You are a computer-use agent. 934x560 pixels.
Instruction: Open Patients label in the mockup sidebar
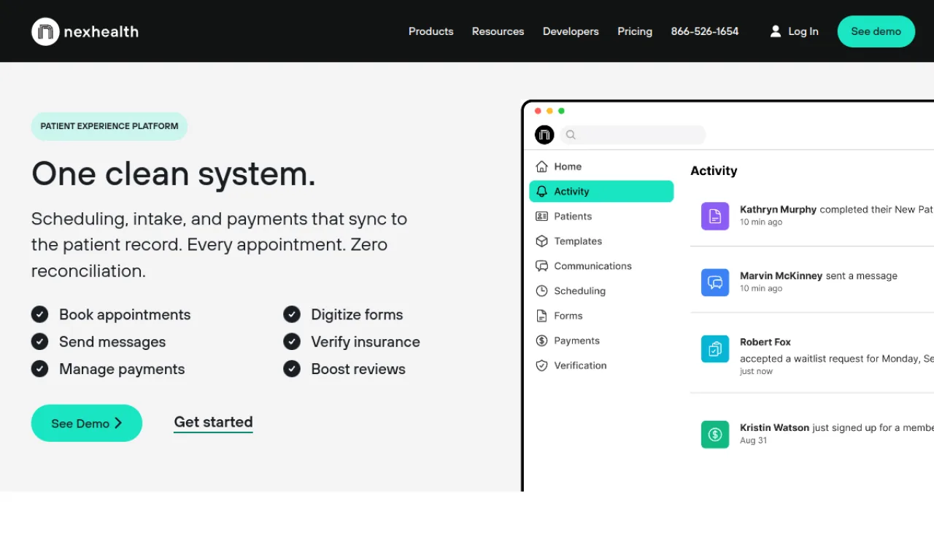coord(573,216)
